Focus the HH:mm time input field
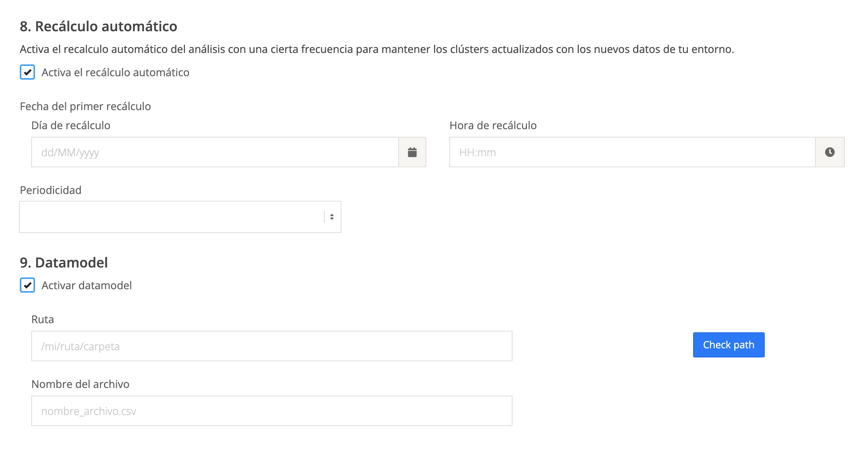The image size is (868, 455). pyautogui.click(x=632, y=152)
